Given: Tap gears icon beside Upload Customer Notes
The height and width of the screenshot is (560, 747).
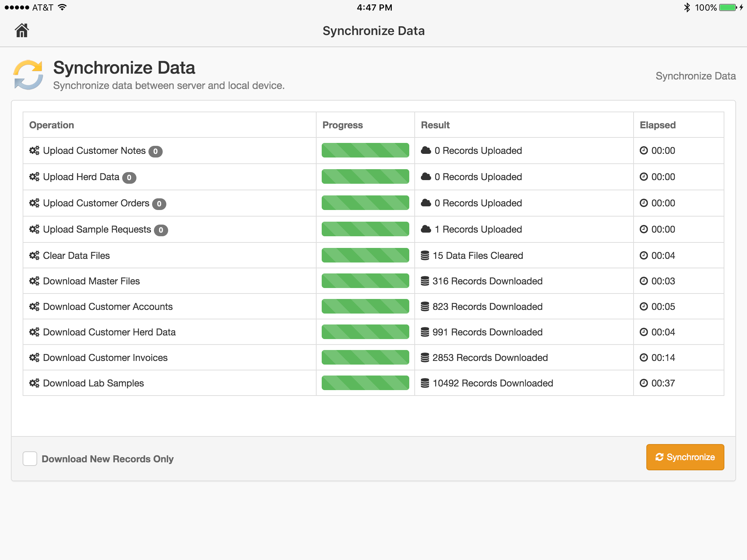Looking at the screenshot, I should pos(34,151).
